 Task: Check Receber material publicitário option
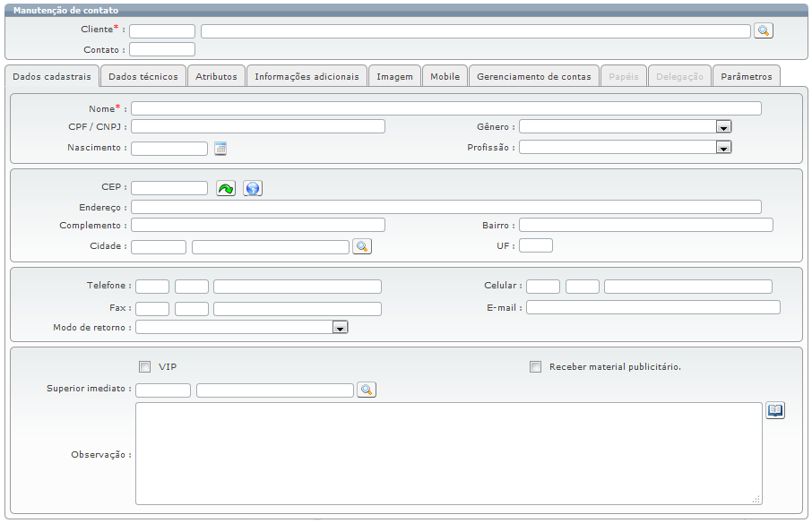point(535,366)
